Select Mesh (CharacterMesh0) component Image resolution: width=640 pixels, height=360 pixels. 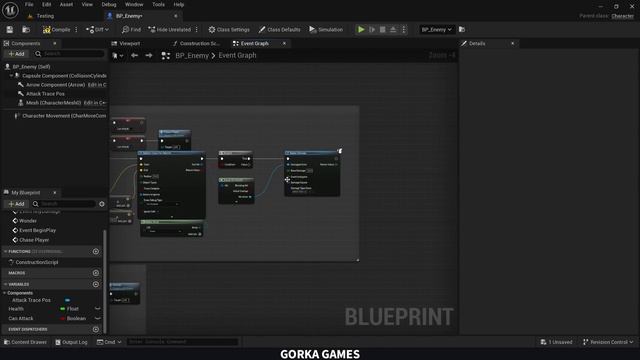pyautogui.click(x=53, y=103)
